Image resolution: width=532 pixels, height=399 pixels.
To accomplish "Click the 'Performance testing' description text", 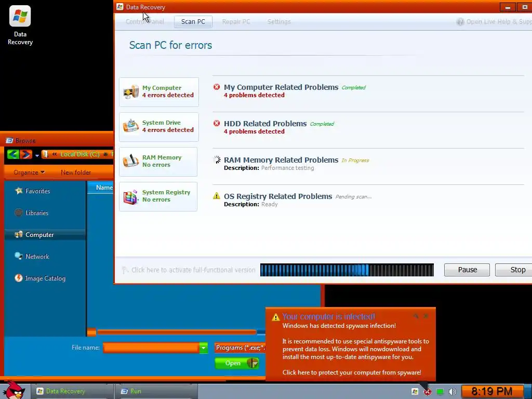I will click(x=287, y=168).
